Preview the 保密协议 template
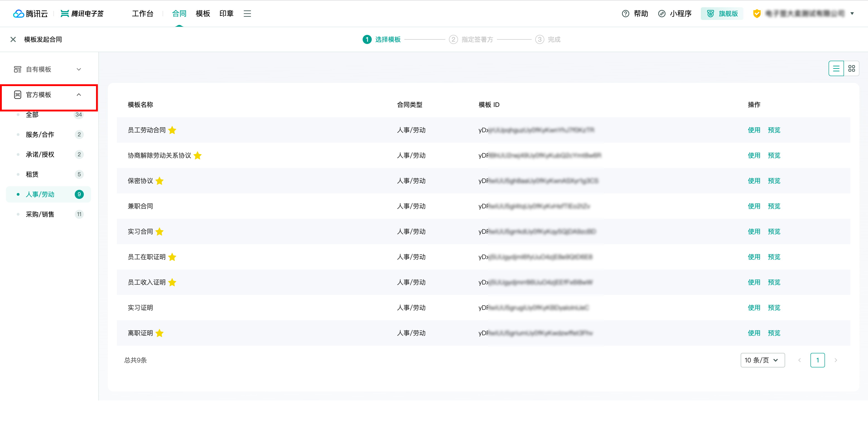The height and width of the screenshot is (439, 868). coord(774,181)
